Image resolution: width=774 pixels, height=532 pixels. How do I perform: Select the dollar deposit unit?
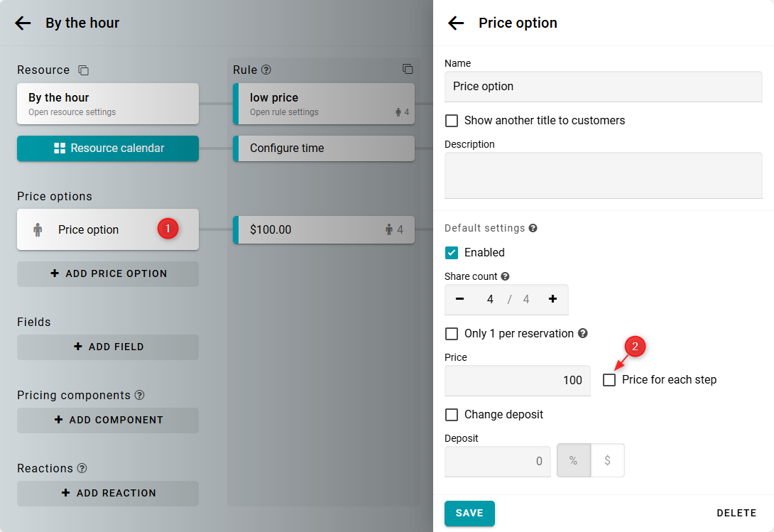[607, 461]
